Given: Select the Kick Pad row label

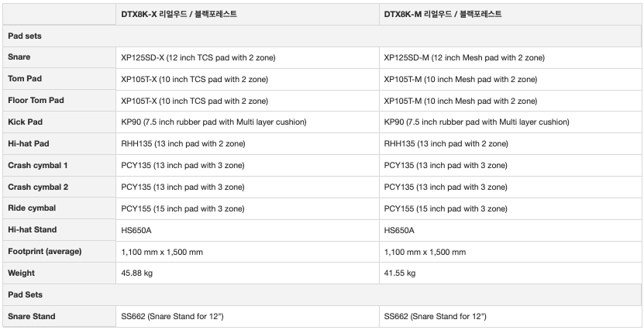Looking at the screenshot, I should [25, 122].
